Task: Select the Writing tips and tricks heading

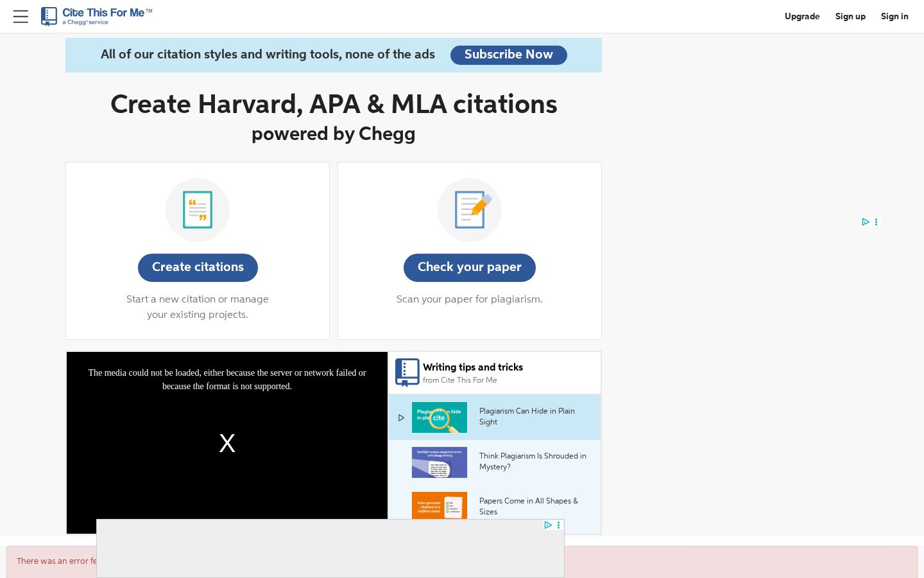Action: coord(473,367)
